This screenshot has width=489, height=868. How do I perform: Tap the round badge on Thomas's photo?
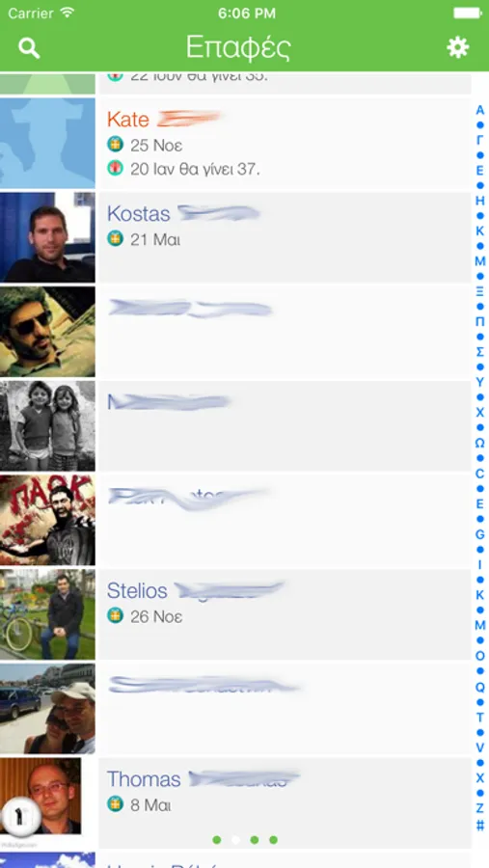tap(20, 815)
